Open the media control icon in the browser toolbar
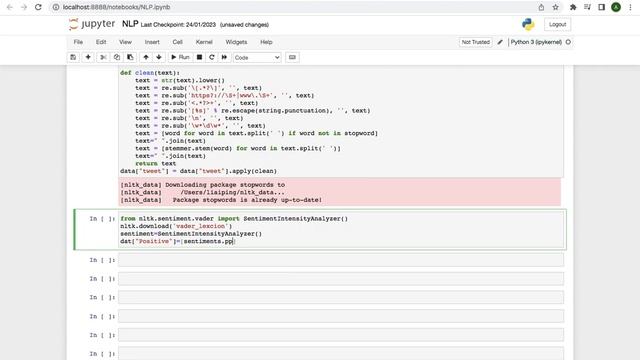The width and height of the screenshot is (640, 360). pyautogui.click(x=587, y=7)
